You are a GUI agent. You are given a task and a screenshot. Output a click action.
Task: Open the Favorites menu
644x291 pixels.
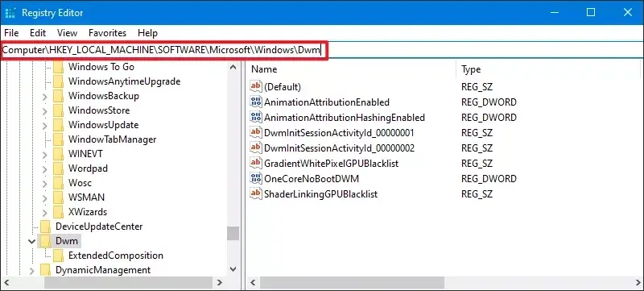click(108, 33)
